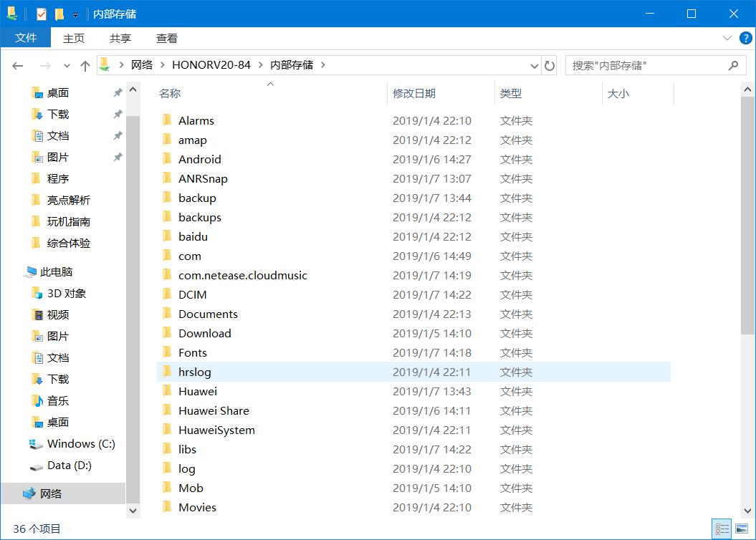The height and width of the screenshot is (540, 756).
Task: Open the DCIM folder
Action: (x=193, y=294)
